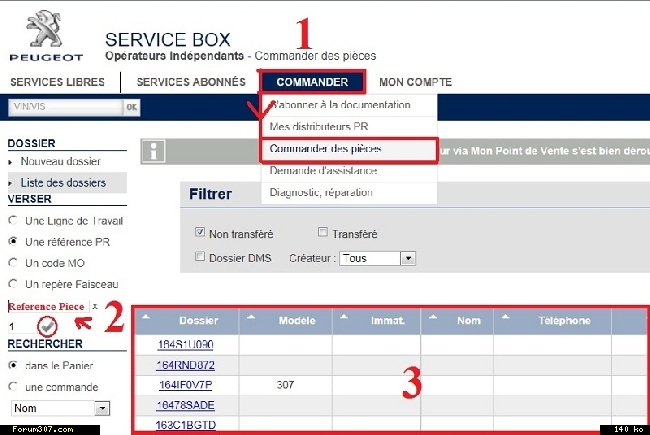Choose Demande d'assistance menu entry
This screenshot has height=435, width=650.
[349, 171]
